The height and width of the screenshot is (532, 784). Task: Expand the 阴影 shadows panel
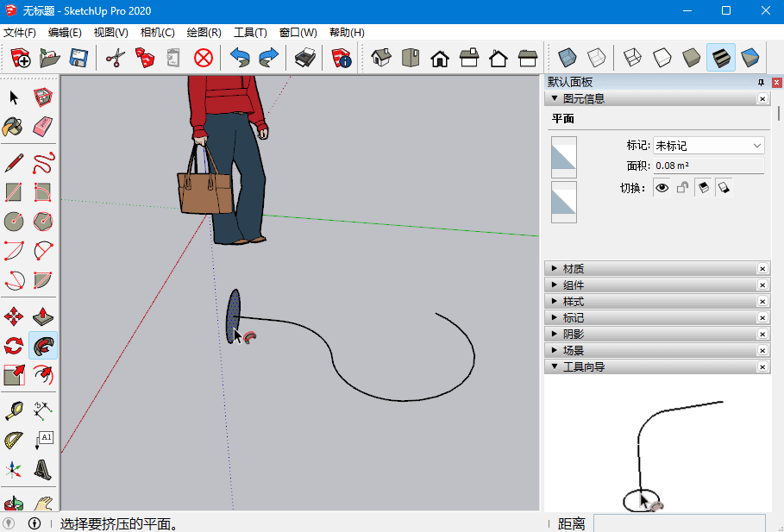pos(573,335)
